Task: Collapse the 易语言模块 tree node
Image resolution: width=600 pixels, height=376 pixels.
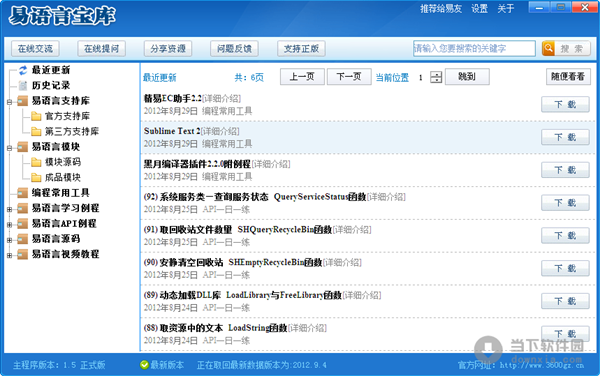Action: coord(9,148)
